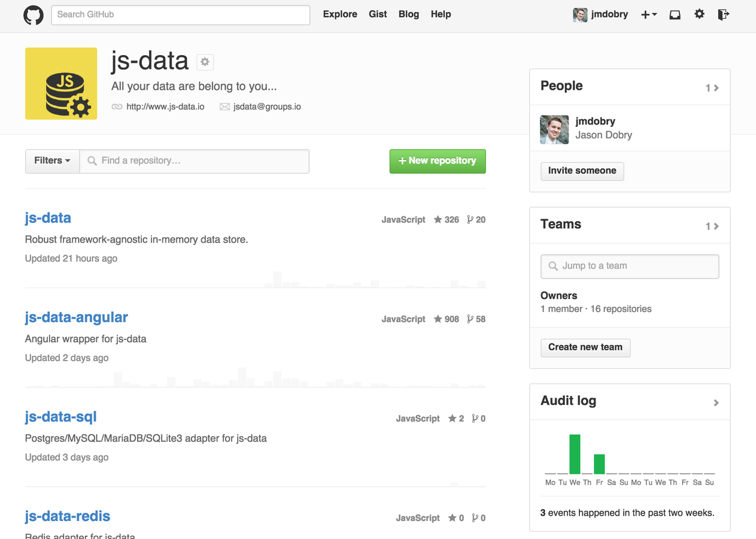756x539 pixels.
Task: Open the People heading
Action: 561,86
